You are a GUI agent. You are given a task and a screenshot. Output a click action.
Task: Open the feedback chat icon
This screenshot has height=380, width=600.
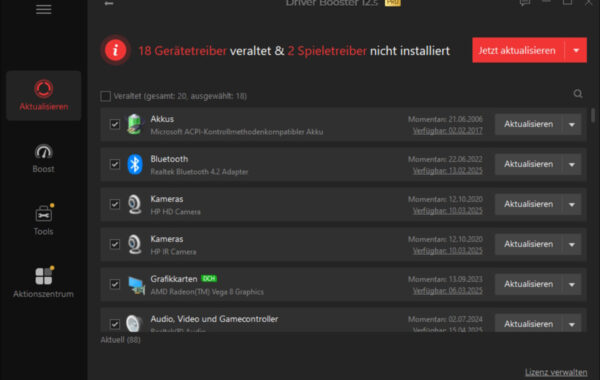coord(525,3)
